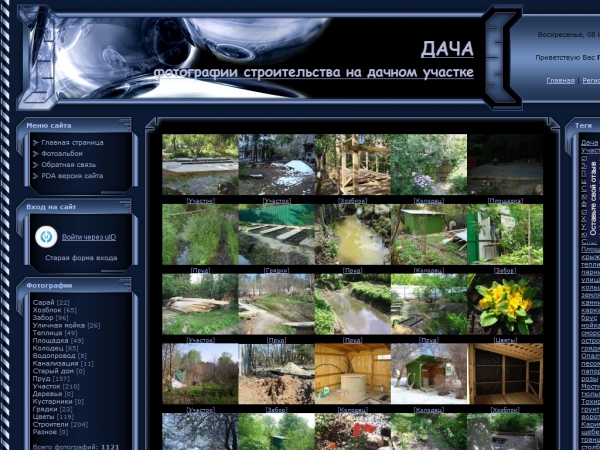Click the Дача tag in Теги panel

pos(589,143)
